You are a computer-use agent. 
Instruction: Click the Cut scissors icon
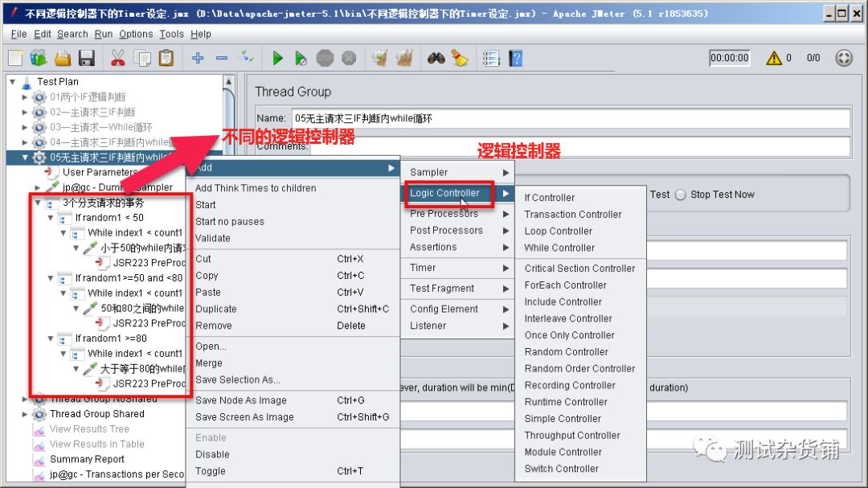pyautogui.click(x=117, y=58)
